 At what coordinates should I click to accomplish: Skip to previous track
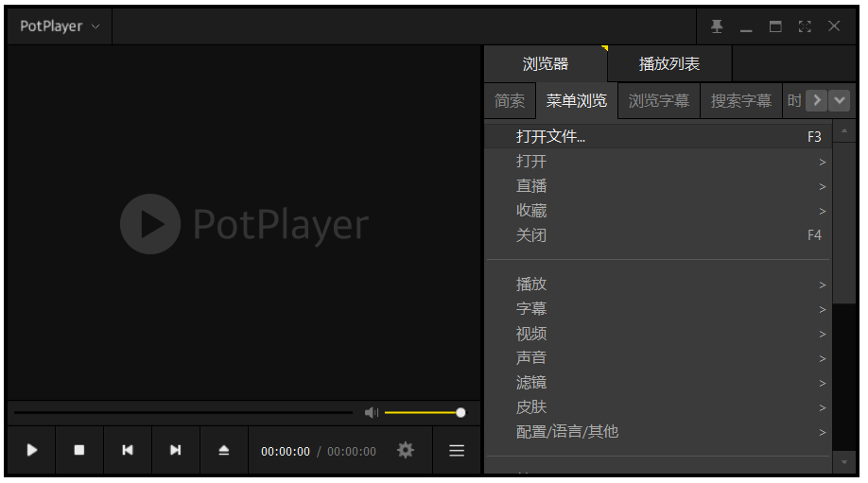pos(128,450)
